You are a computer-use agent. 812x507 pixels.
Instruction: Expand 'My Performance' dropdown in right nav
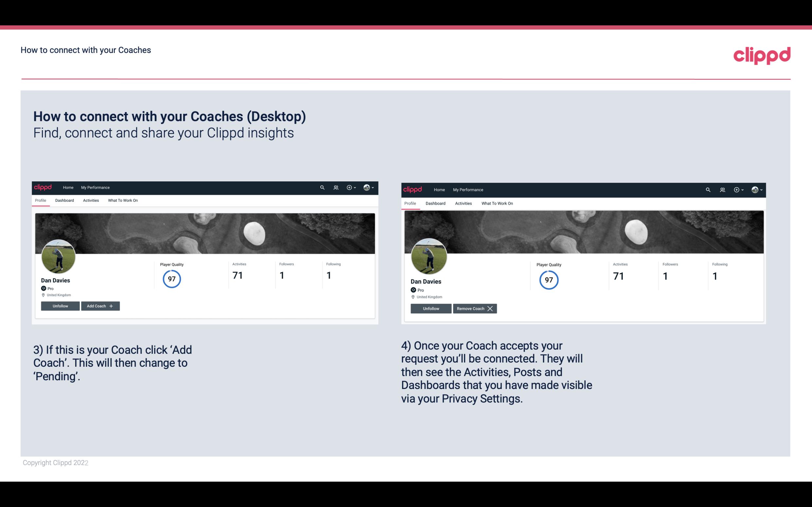click(x=468, y=189)
